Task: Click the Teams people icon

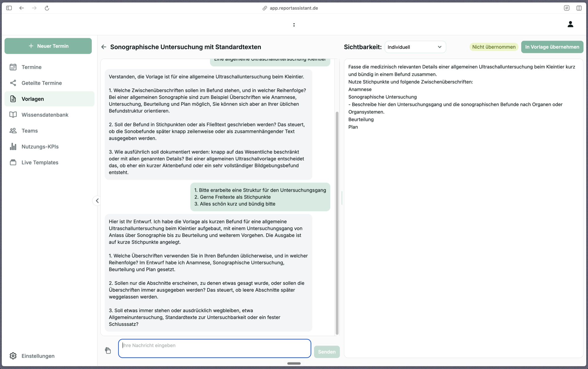Action: pos(13,130)
